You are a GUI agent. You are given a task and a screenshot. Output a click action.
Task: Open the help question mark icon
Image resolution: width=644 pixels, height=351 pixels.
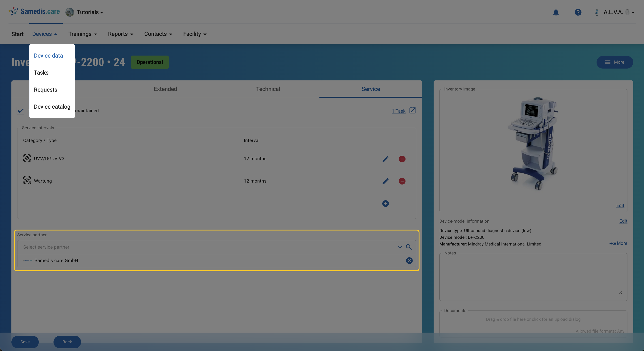(578, 12)
